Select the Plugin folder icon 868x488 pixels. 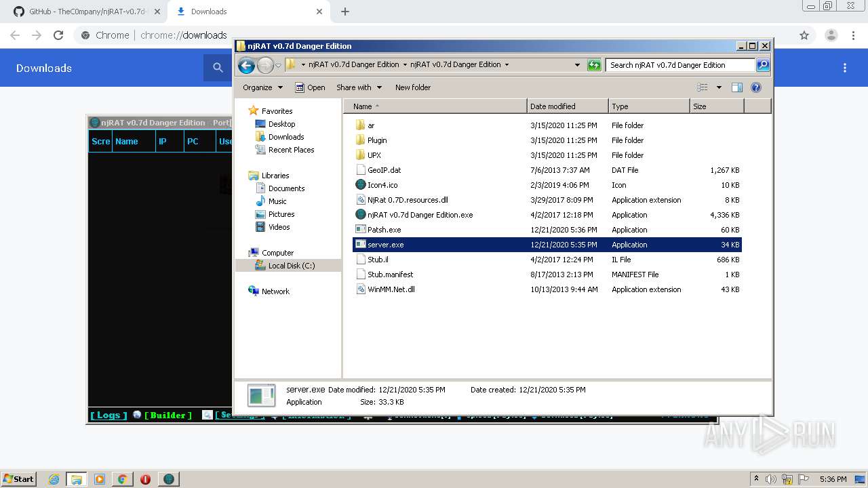click(x=360, y=140)
